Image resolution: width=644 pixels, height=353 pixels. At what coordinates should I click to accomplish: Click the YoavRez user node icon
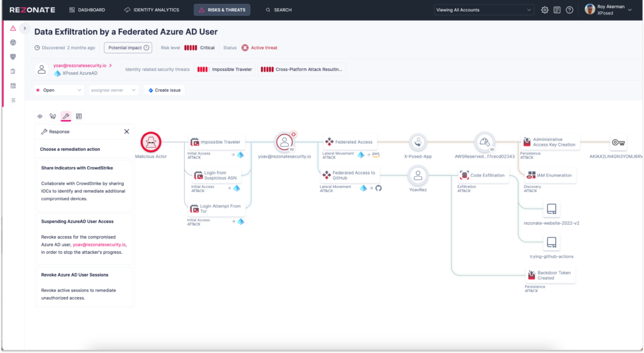[418, 175]
